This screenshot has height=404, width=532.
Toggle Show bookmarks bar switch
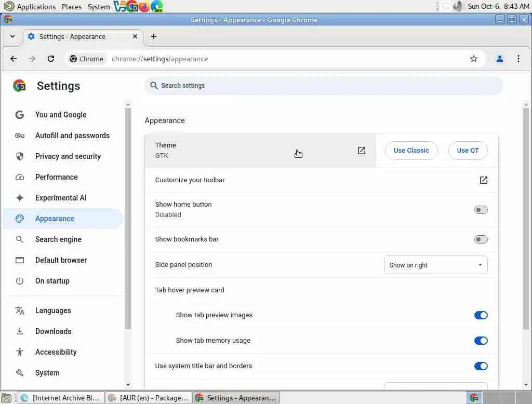point(481,239)
